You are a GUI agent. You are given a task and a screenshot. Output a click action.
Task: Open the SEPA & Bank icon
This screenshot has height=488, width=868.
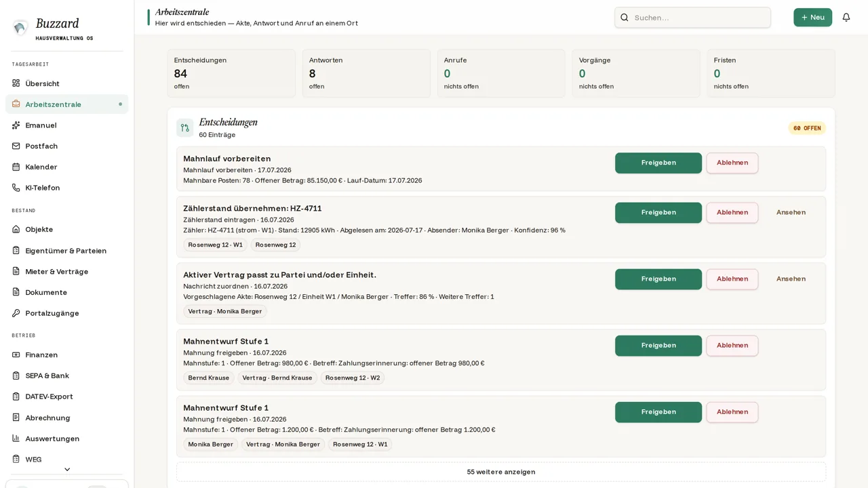pyautogui.click(x=16, y=375)
